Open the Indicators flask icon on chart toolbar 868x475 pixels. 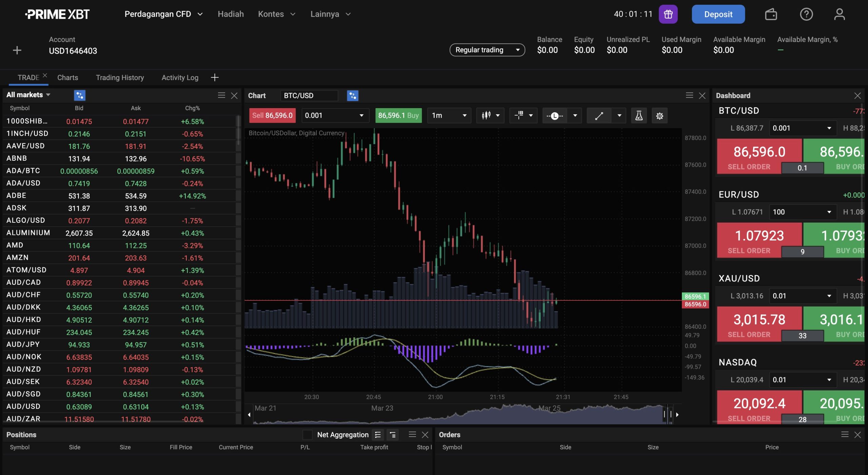tap(639, 115)
